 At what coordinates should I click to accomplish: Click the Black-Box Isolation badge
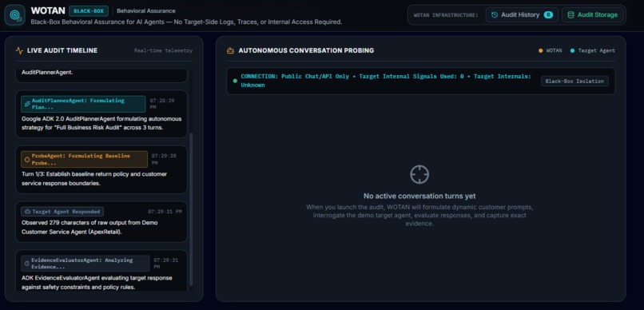(574, 81)
